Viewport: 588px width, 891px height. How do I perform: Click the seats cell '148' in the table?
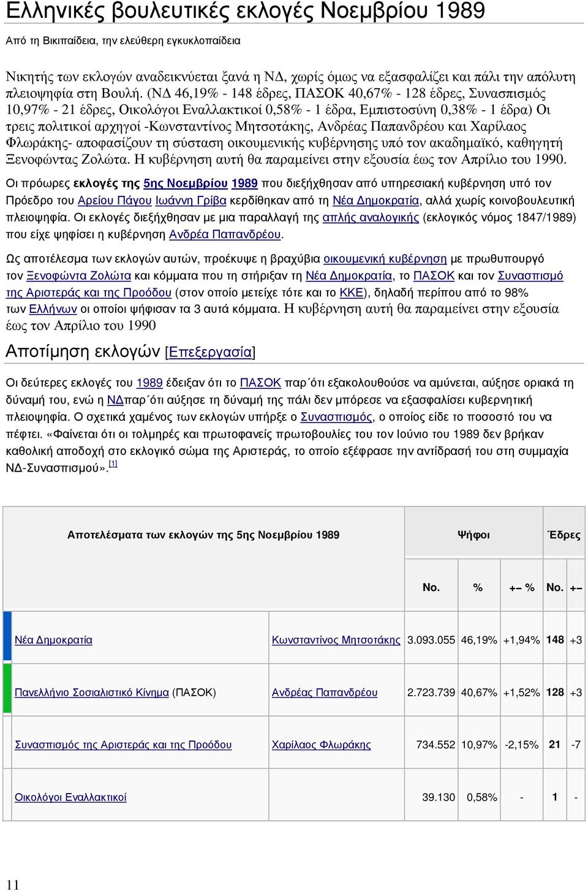coord(555,639)
